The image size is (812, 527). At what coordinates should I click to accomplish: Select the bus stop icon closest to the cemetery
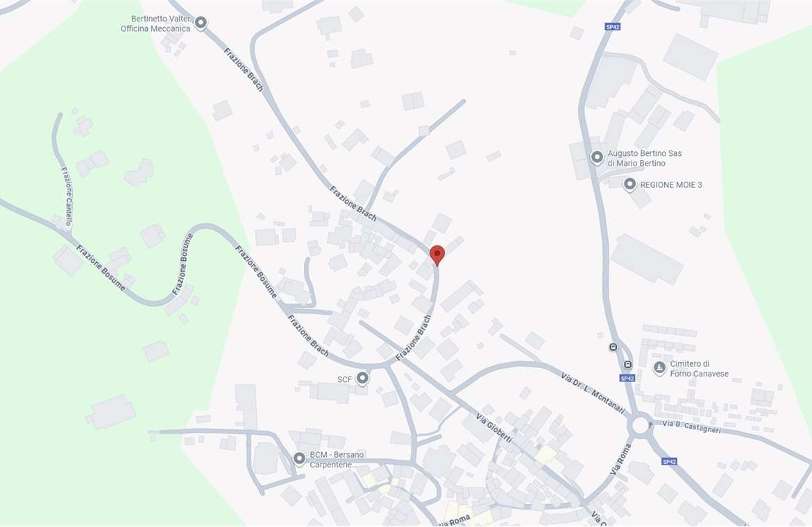(x=627, y=365)
